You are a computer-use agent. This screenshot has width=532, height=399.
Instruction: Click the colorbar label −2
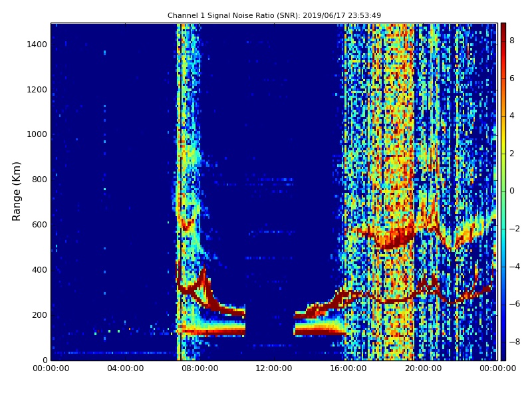(515, 229)
